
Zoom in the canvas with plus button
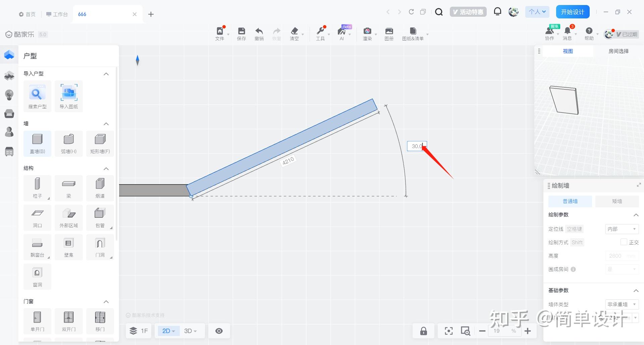click(x=528, y=331)
